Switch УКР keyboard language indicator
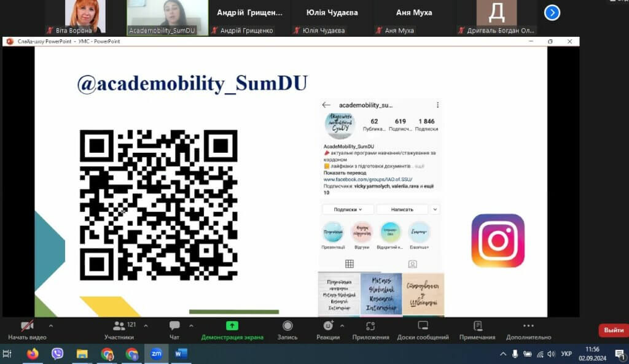 566,354
